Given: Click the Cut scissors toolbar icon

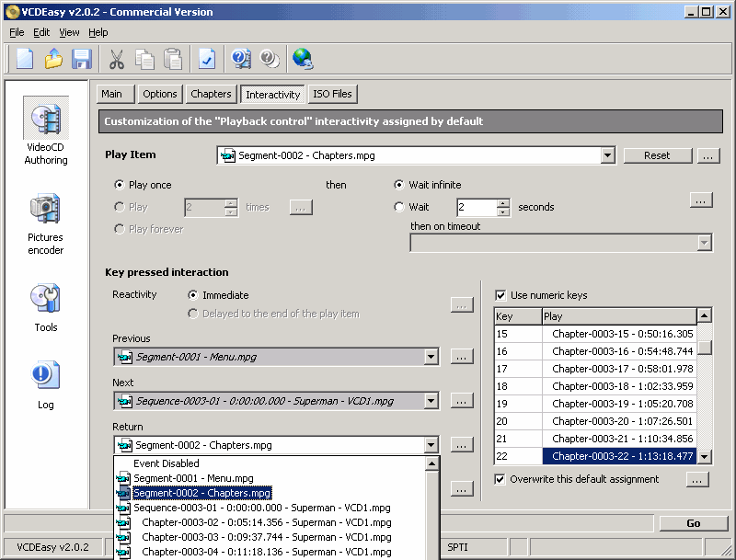Looking at the screenshot, I should click(x=117, y=60).
